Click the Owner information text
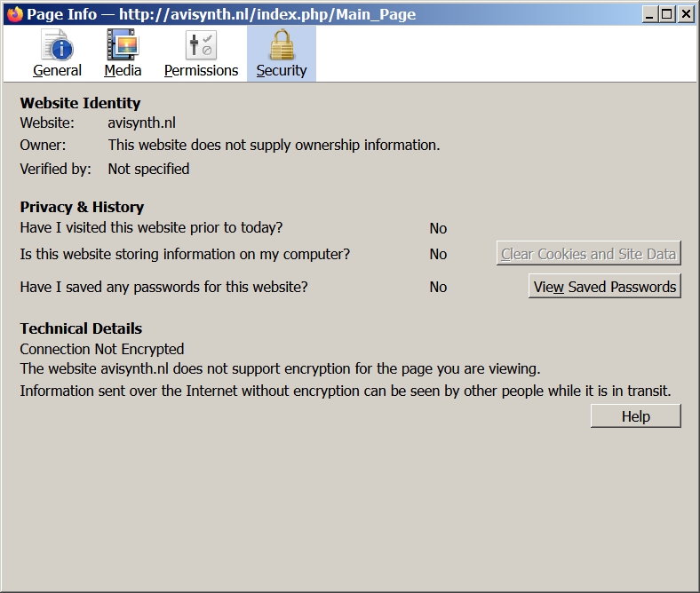This screenshot has width=700, height=593. [x=274, y=145]
